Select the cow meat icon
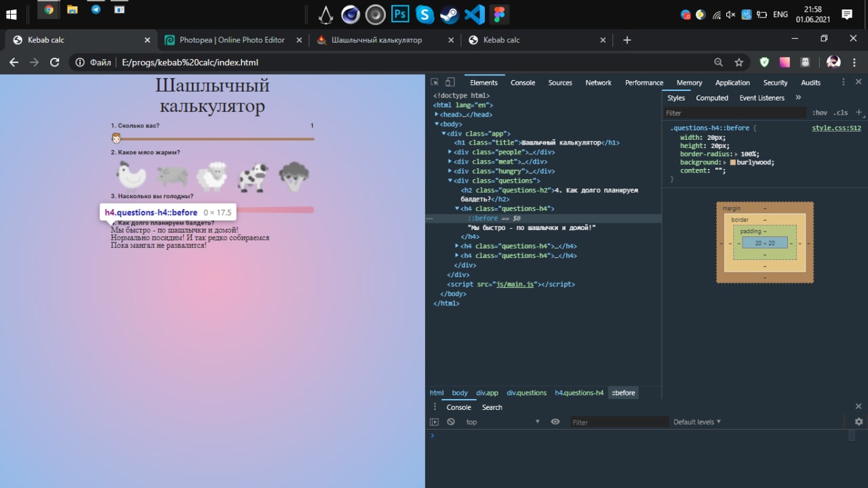The width and height of the screenshot is (868, 488). click(254, 176)
